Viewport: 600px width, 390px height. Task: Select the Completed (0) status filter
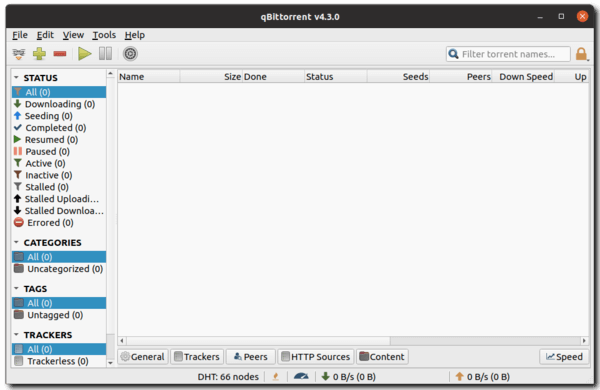[59, 128]
